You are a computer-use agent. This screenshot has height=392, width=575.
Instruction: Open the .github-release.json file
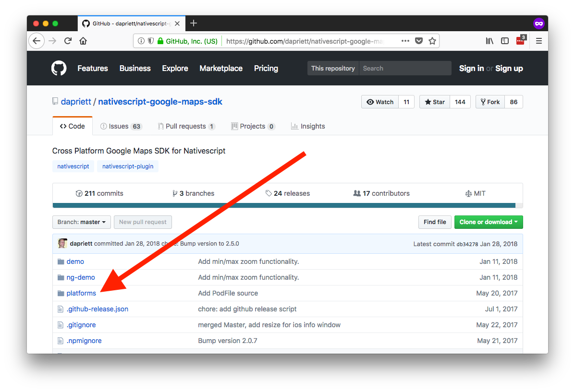(x=97, y=309)
